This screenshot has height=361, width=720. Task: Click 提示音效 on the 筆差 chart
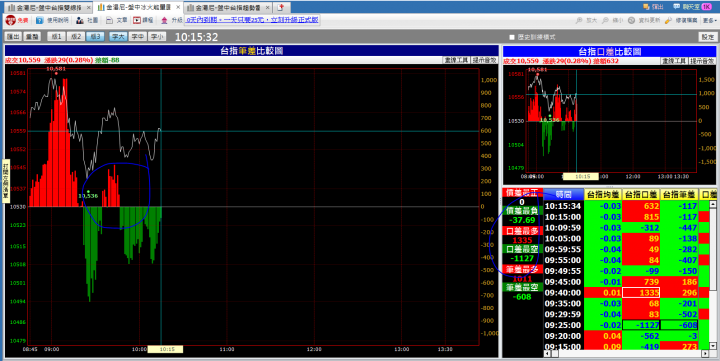point(484,60)
